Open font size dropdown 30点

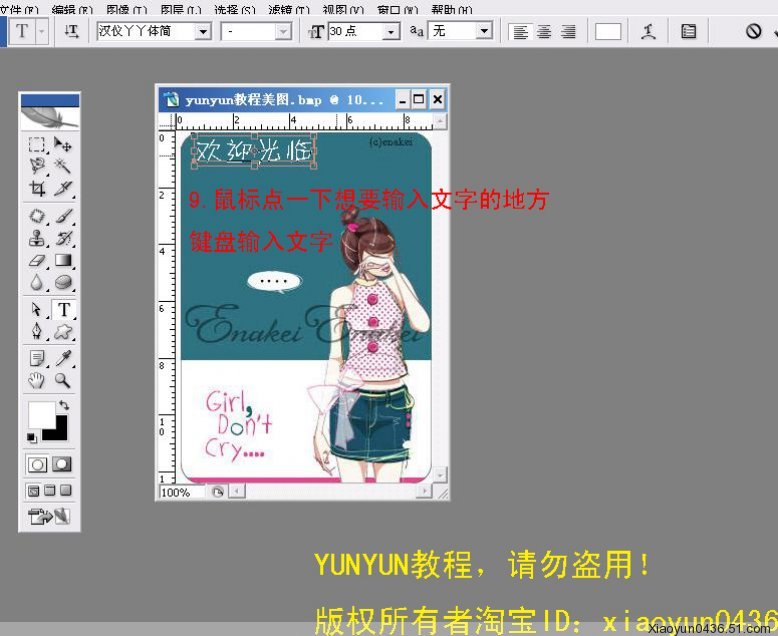(391, 32)
